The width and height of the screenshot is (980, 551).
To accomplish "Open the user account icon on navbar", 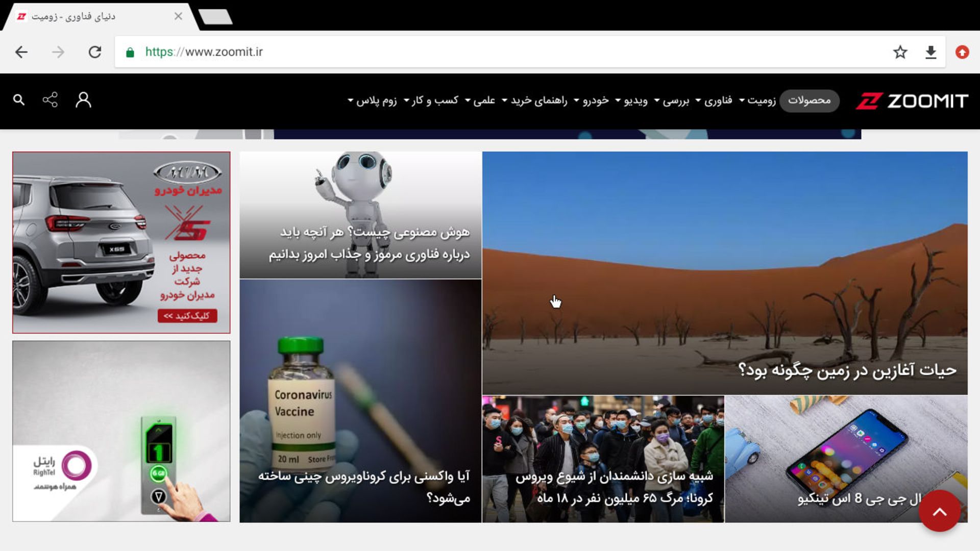I will (x=83, y=101).
